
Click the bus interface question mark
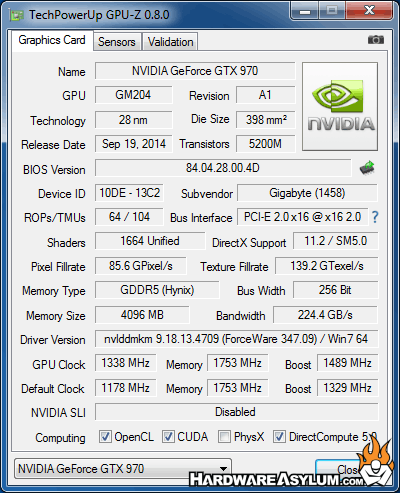pyautogui.click(x=375, y=217)
